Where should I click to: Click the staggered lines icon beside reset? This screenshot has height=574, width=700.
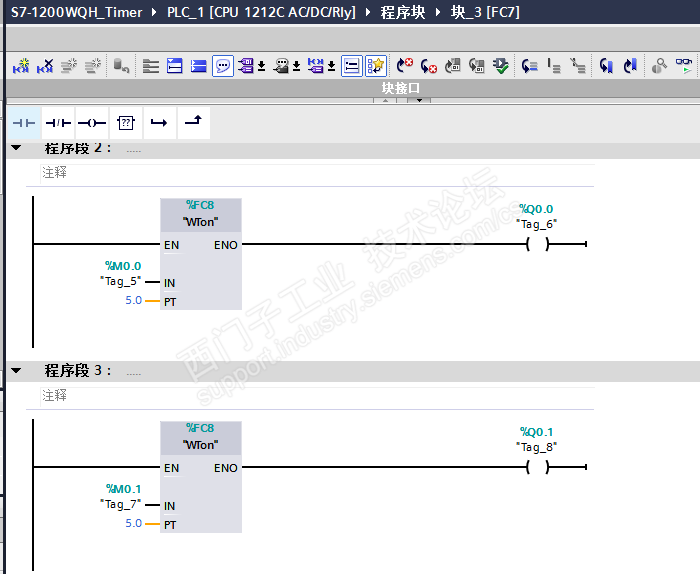pyautogui.click(x=150, y=66)
